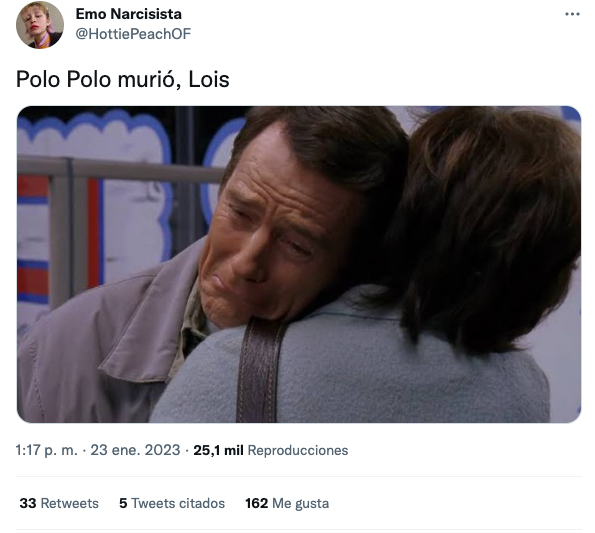The image size is (595, 533).
Task: Click the 162 likes number
Action: coord(257,503)
